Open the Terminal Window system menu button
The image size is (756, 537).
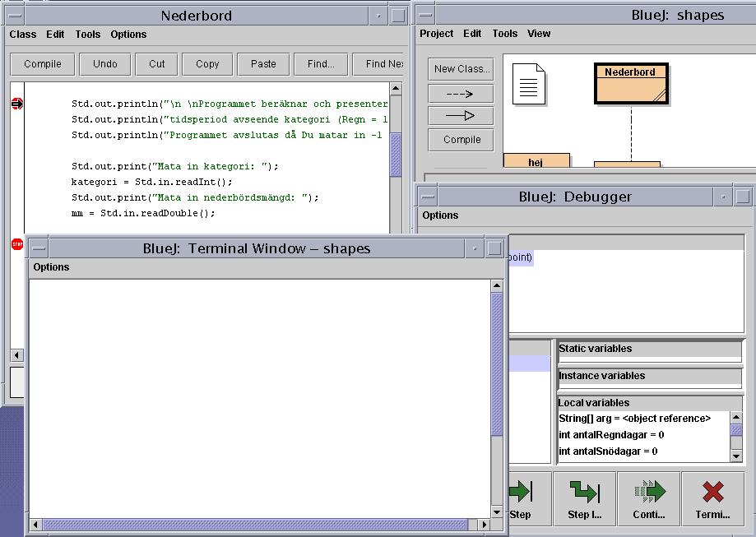click(x=39, y=248)
